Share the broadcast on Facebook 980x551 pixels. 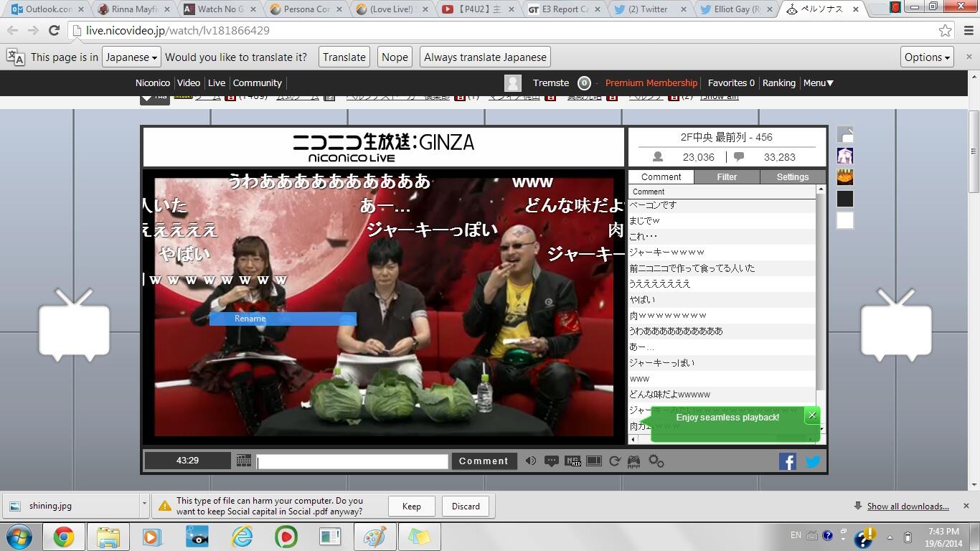tap(788, 461)
